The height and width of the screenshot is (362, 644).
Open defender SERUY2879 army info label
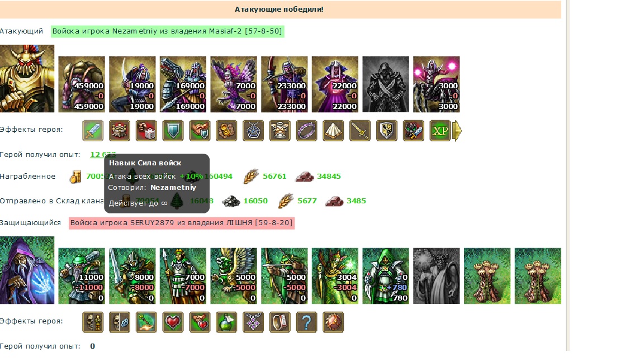point(182,223)
